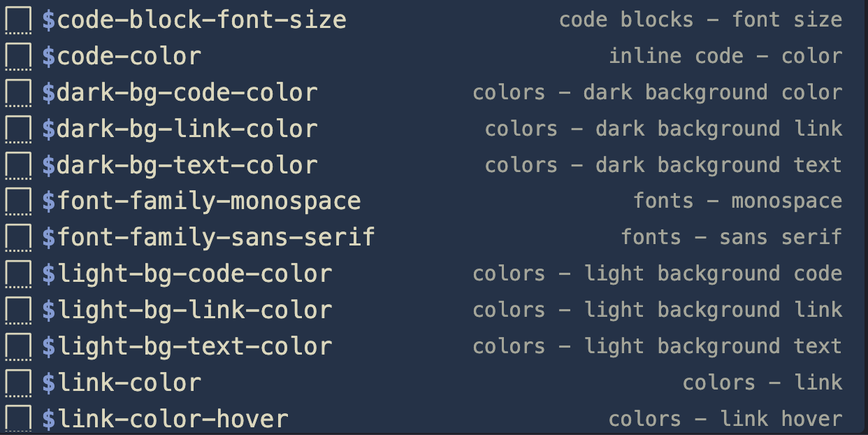Choose the $font-family-sans-serif variable name
868x435 pixels.
tap(208, 238)
